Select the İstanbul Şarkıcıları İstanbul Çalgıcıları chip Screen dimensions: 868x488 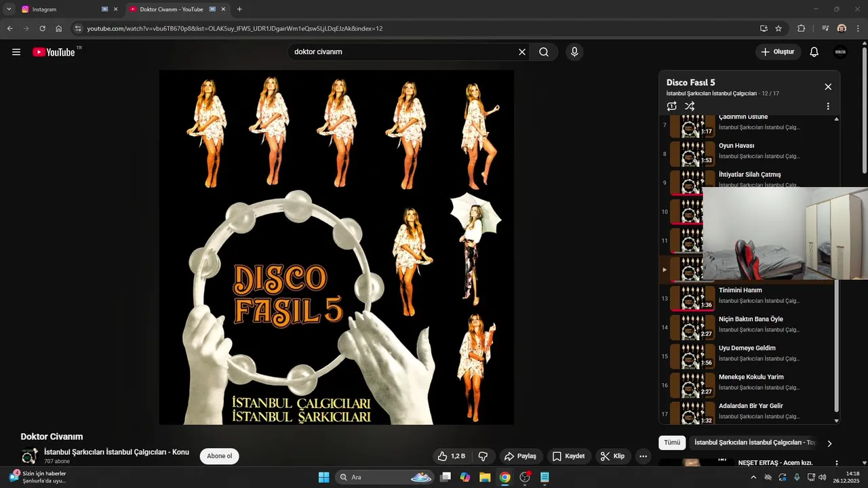[x=755, y=443]
